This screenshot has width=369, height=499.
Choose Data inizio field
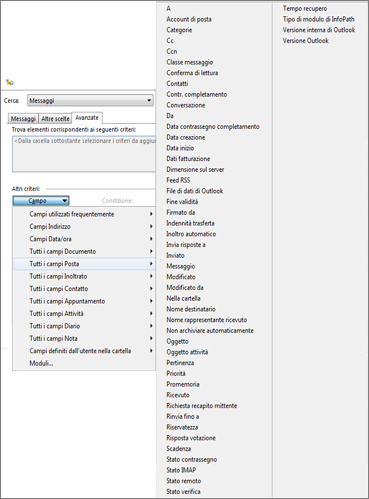[180, 148]
